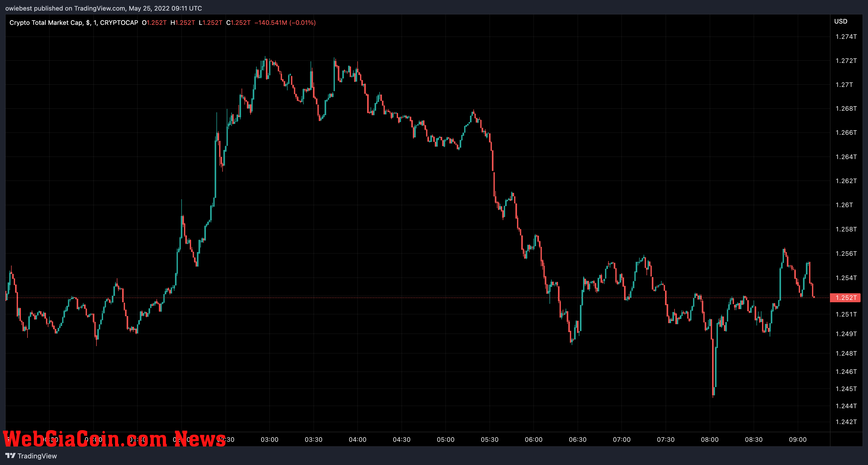Click the USD currency label on price axis

click(x=841, y=21)
